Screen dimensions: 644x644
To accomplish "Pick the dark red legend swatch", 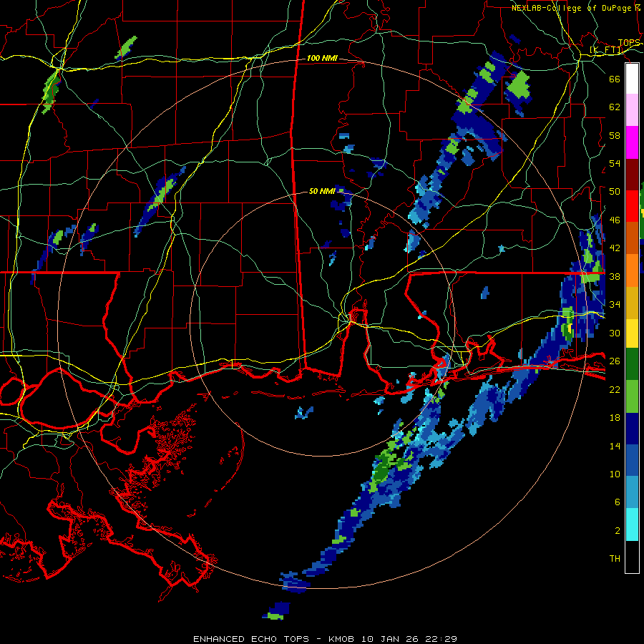I will (x=632, y=174).
